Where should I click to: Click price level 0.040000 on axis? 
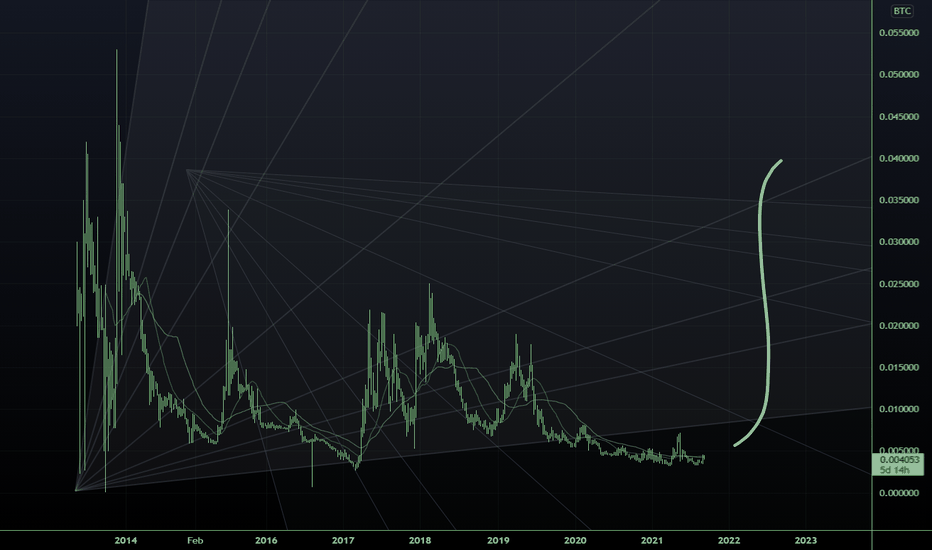[899, 158]
